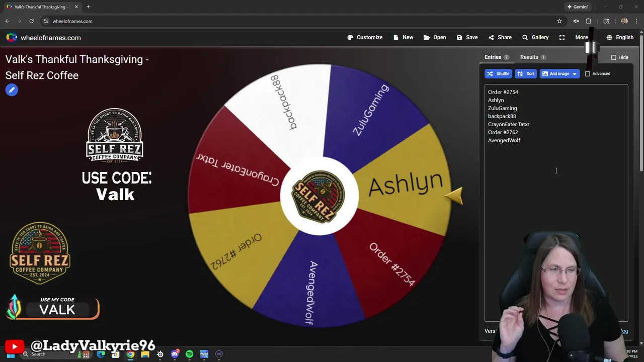
Task: Switch to the Entries tab
Action: (x=497, y=57)
